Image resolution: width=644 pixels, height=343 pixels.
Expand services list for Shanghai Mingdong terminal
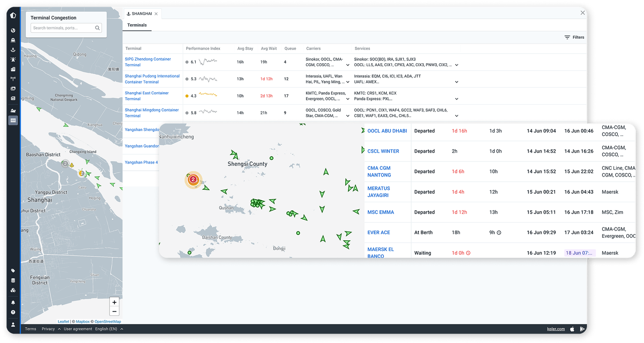click(x=456, y=116)
